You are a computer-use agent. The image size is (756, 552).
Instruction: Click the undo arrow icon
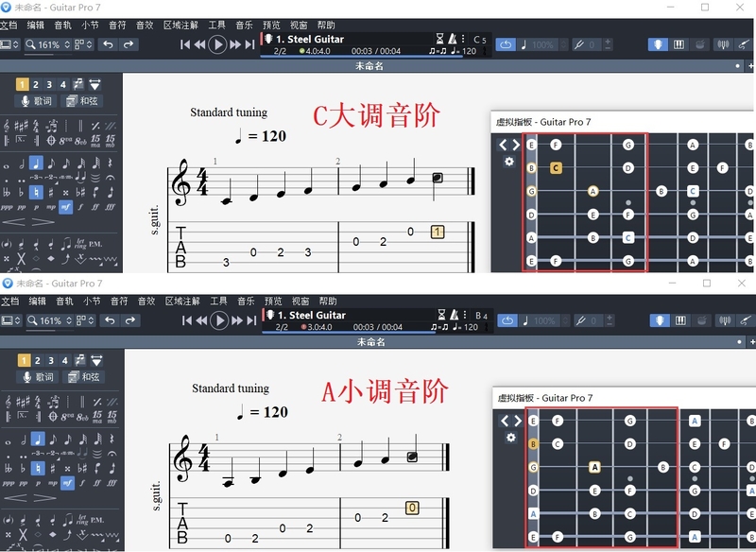pyautogui.click(x=110, y=46)
